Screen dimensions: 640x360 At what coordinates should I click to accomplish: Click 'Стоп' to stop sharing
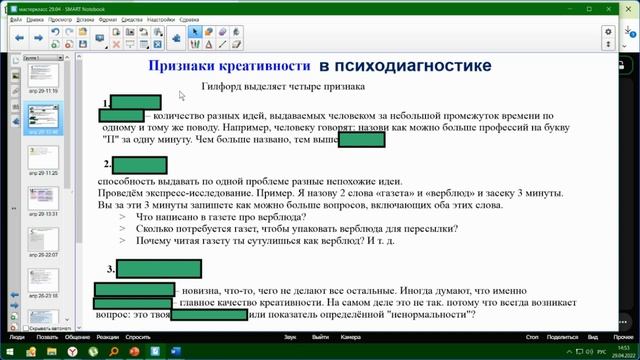[532, 337]
